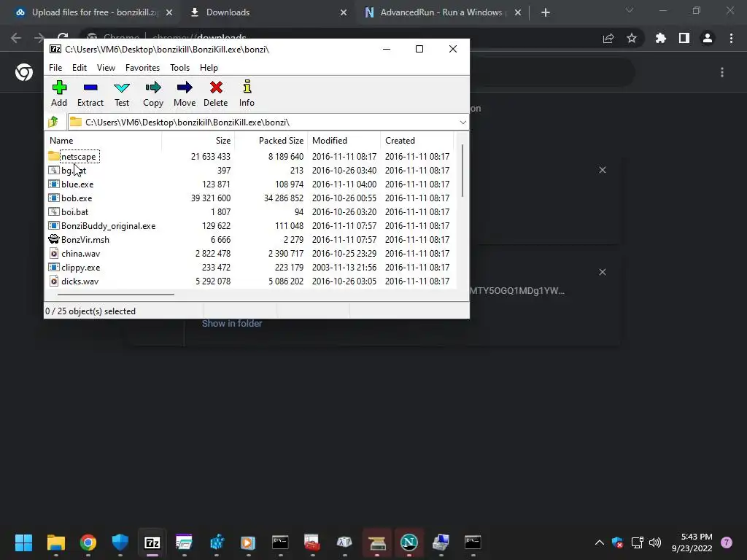Select the china.wav file icon
This screenshot has width=747, height=560.
coord(54,253)
